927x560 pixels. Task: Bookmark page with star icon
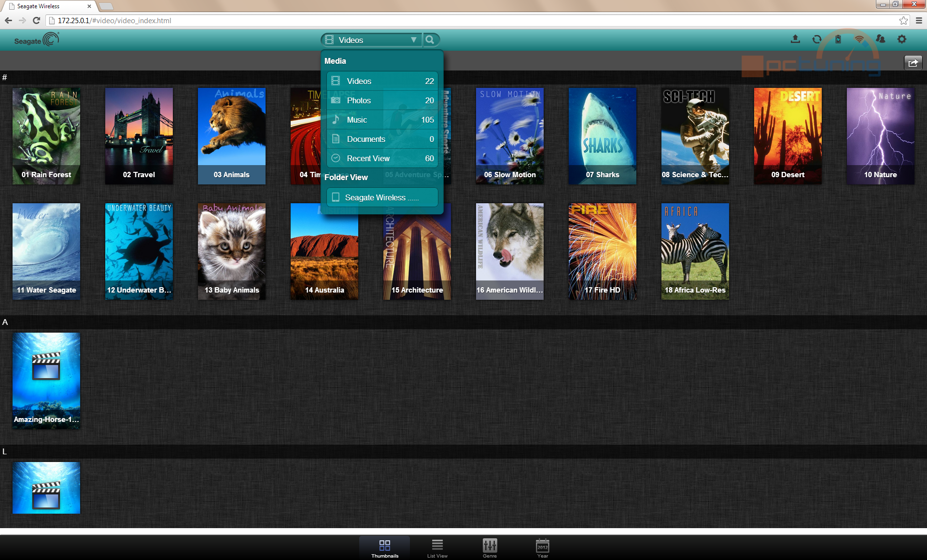coord(903,20)
